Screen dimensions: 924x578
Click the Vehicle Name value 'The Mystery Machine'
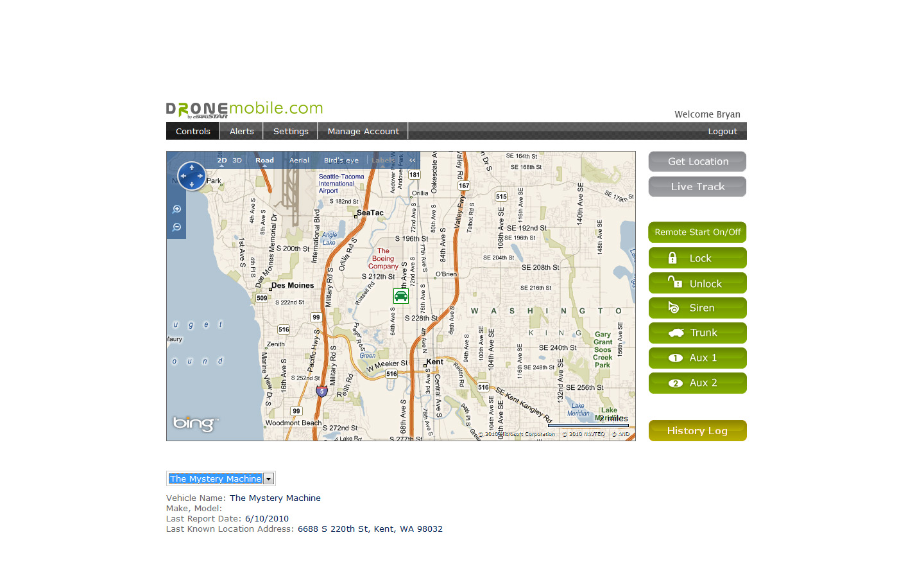coord(275,498)
